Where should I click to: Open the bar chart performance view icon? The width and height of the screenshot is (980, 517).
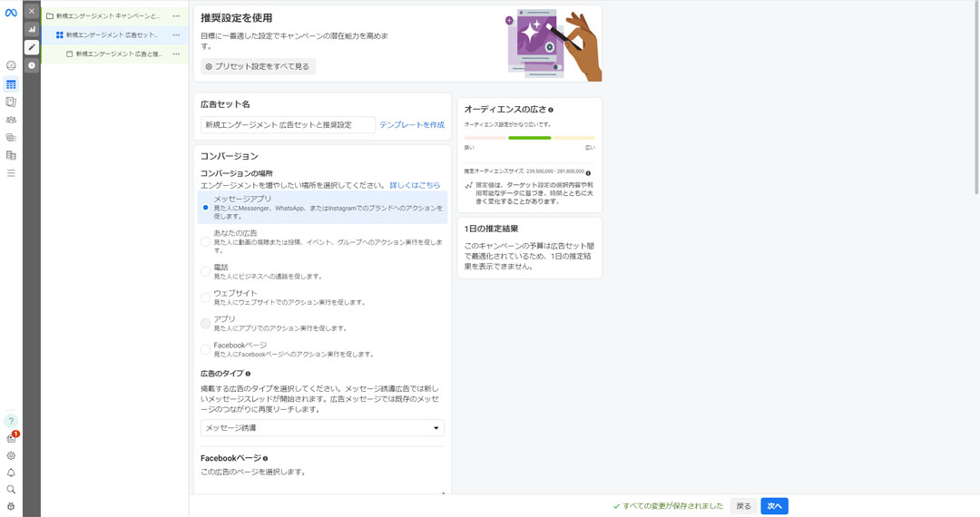32,29
